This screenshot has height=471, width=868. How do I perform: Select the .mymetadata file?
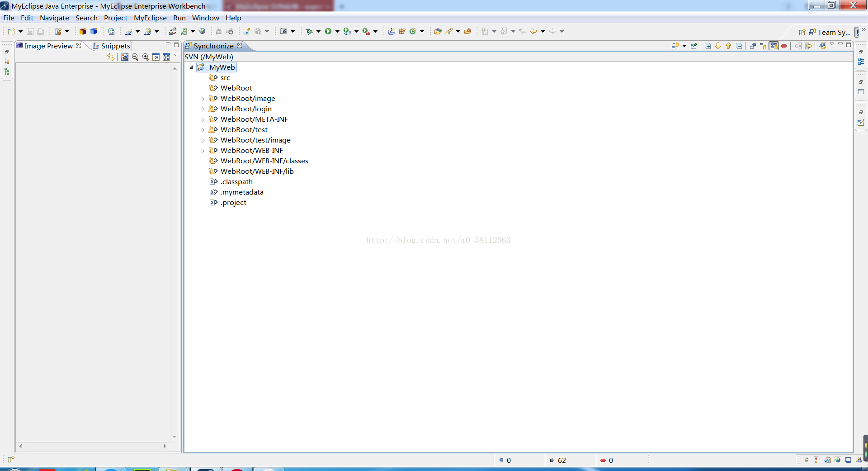click(x=236, y=192)
